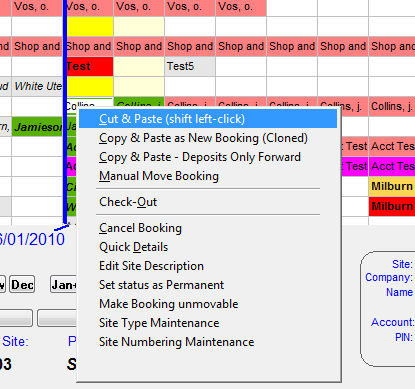
Task: Select the green Jamieson booking cell
Action: click(37, 127)
